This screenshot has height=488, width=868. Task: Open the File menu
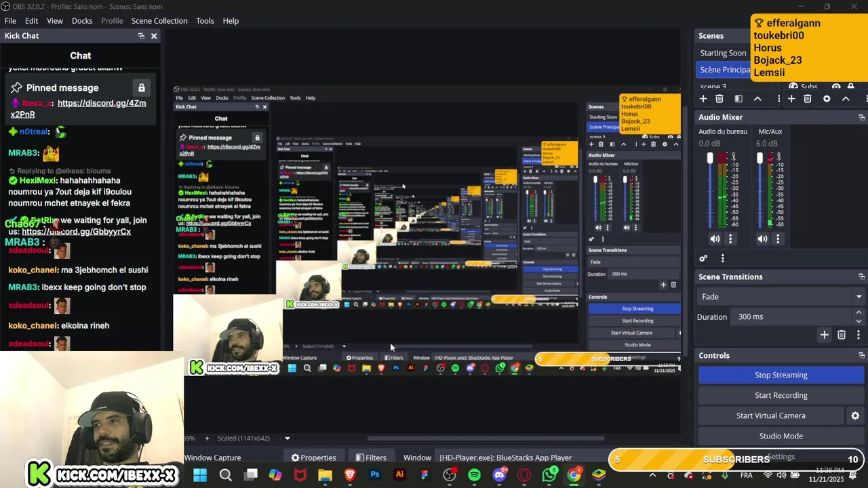(x=10, y=21)
